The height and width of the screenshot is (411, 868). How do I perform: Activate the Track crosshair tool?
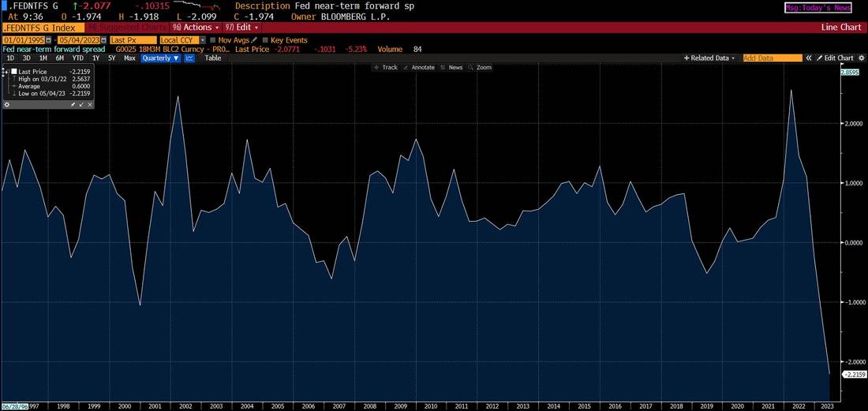tap(386, 68)
